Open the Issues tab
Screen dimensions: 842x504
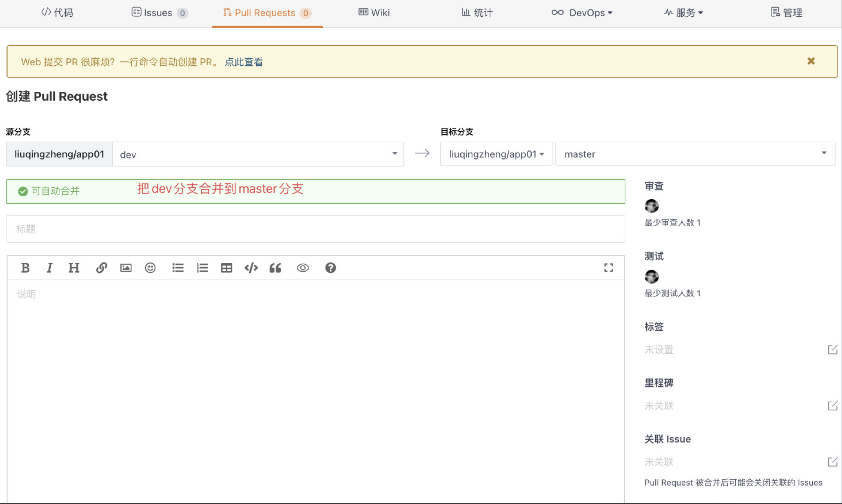[160, 13]
